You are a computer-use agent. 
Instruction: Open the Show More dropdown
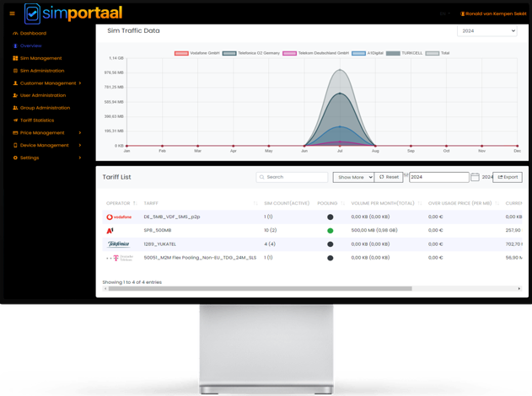[353, 177]
